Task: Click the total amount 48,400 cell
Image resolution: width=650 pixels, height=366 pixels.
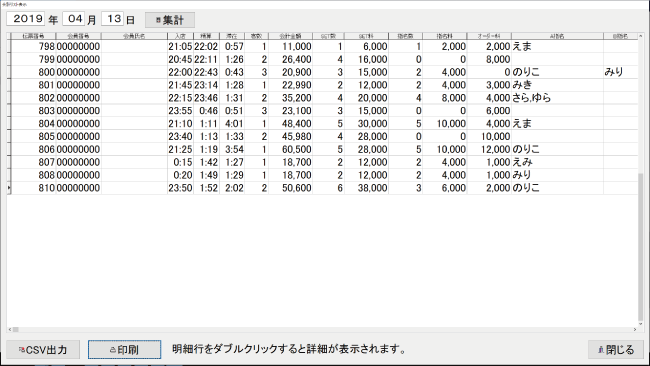Action: (x=291, y=124)
